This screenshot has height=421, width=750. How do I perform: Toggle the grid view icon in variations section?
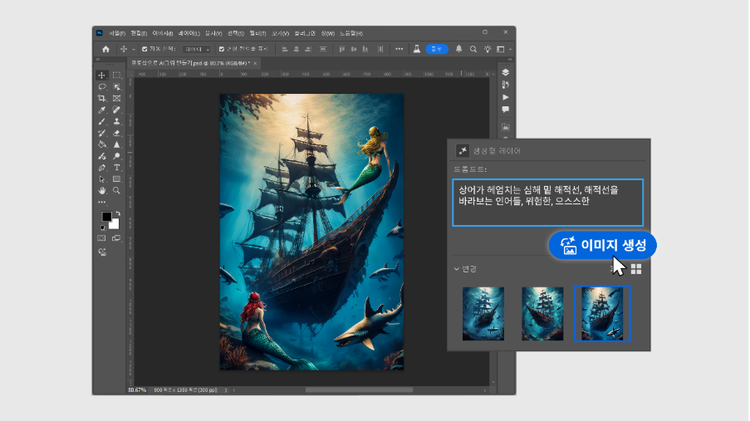point(636,269)
